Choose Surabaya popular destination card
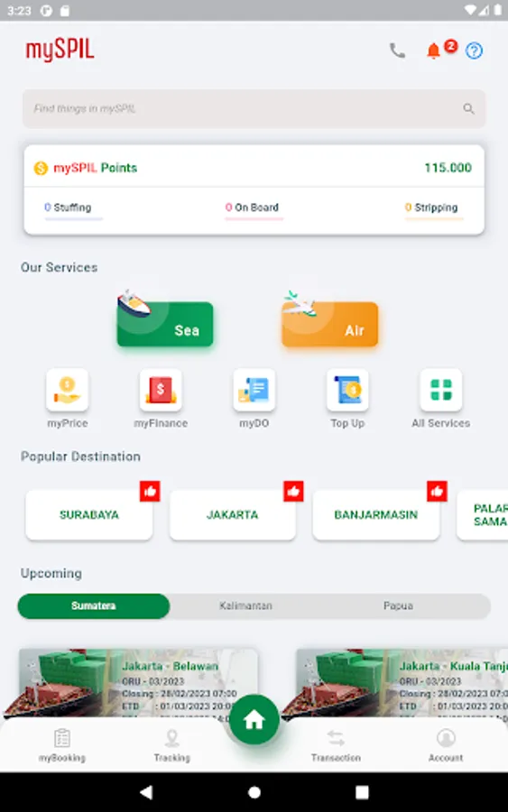 (x=89, y=515)
